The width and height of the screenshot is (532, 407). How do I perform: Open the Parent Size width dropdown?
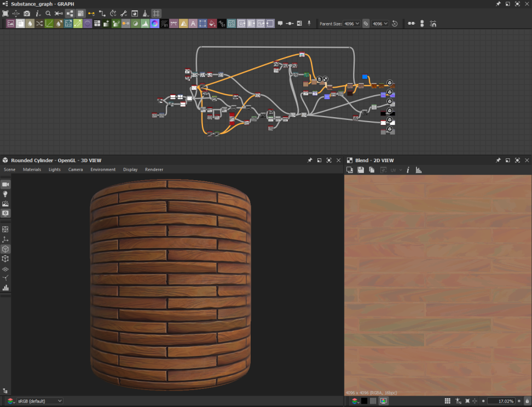(351, 24)
